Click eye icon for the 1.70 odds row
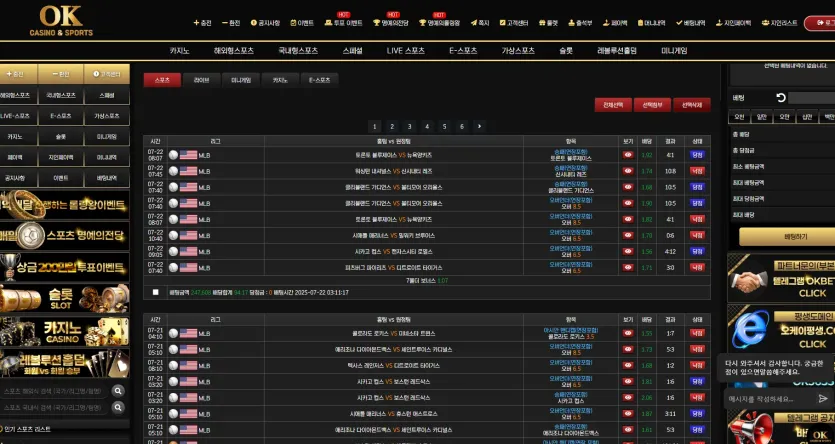Viewport: 835px width, 444px height. 628,235
